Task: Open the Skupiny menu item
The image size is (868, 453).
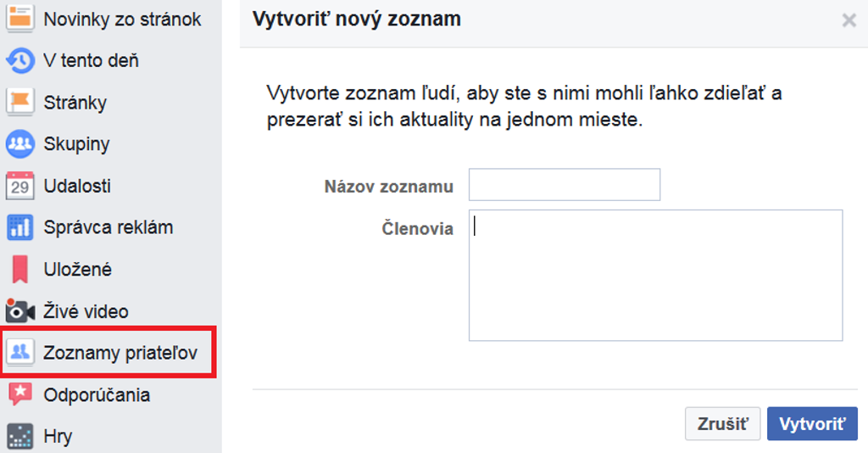Action: tap(76, 144)
